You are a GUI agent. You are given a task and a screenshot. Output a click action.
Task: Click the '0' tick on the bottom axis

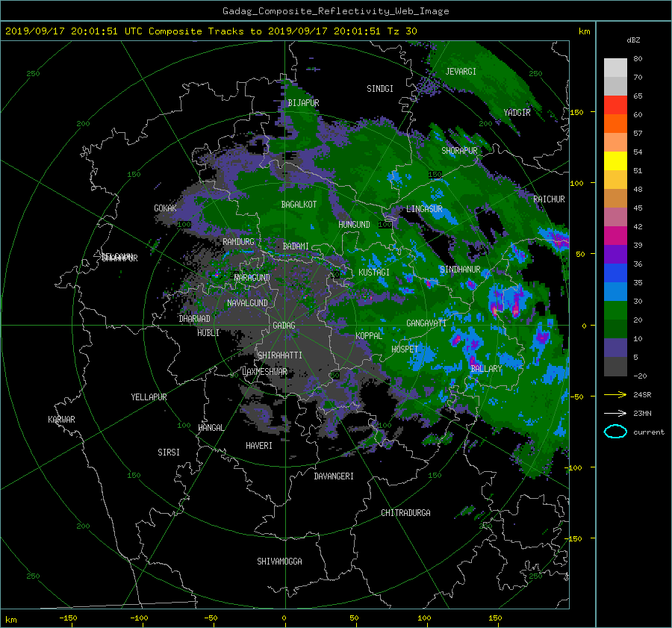tap(284, 618)
